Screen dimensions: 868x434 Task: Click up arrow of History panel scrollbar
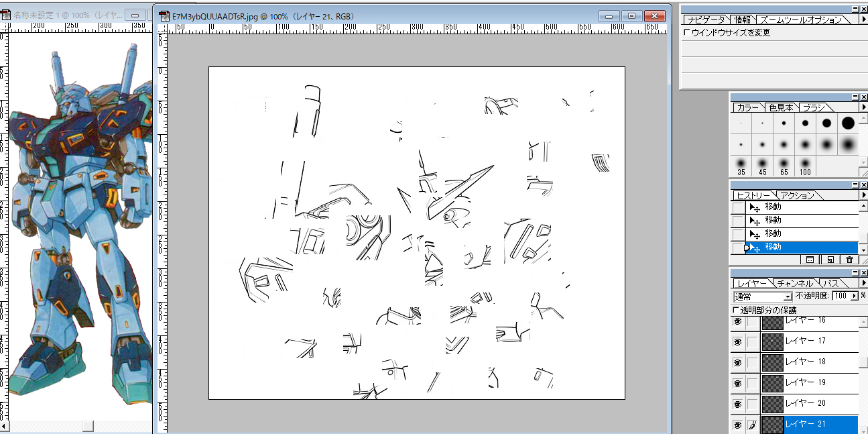point(863,205)
